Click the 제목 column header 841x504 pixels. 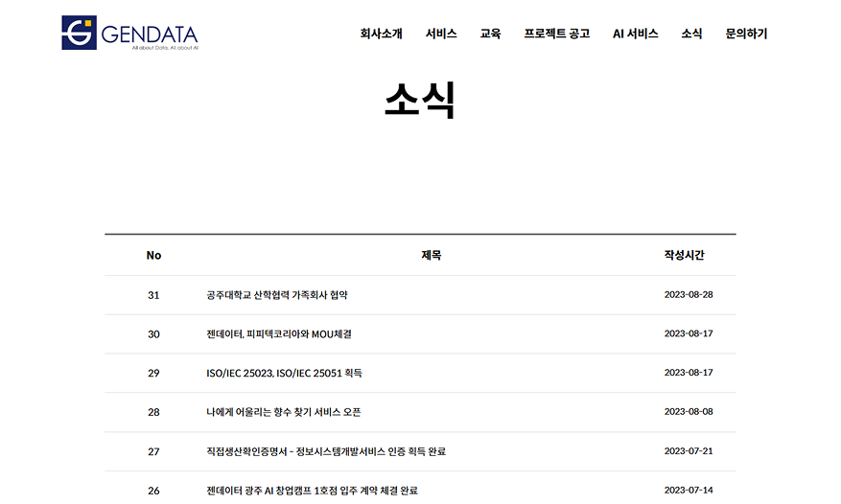point(431,255)
